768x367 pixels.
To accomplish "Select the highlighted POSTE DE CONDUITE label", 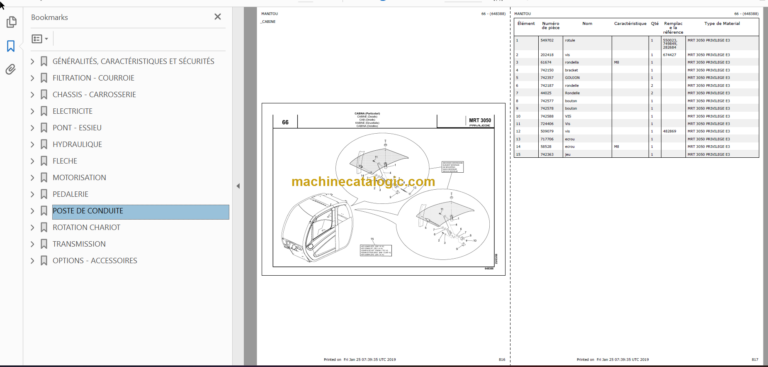I will [x=141, y=212].
